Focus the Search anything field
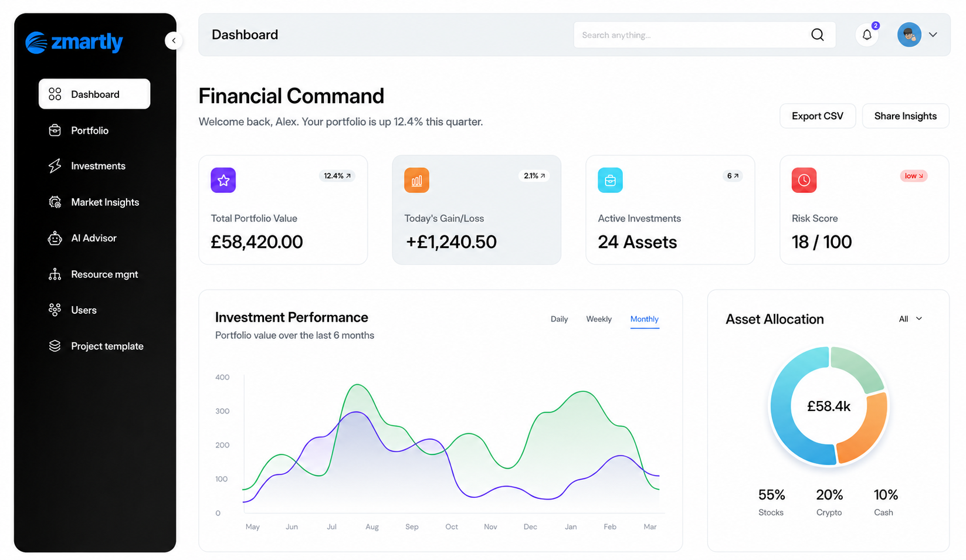This screenshot has height=560, width=966. point(704,35)
